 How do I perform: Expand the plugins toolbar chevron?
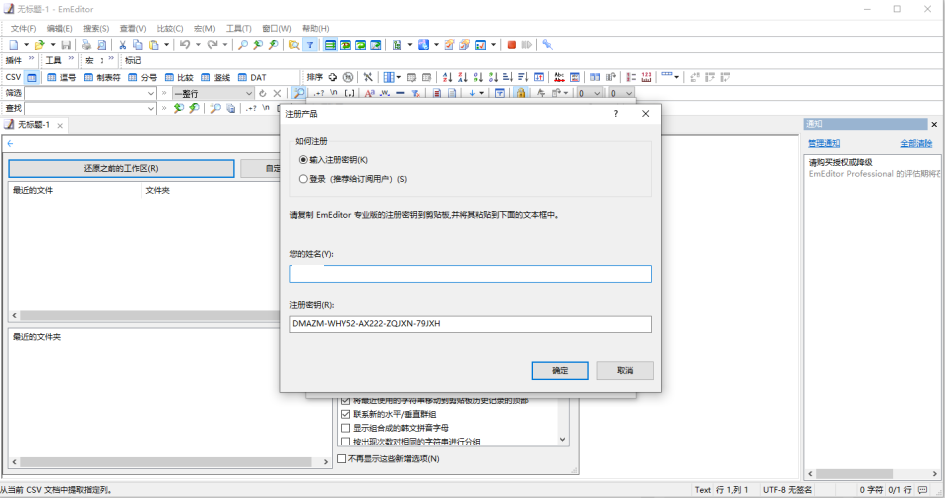(x=31, y=58)
